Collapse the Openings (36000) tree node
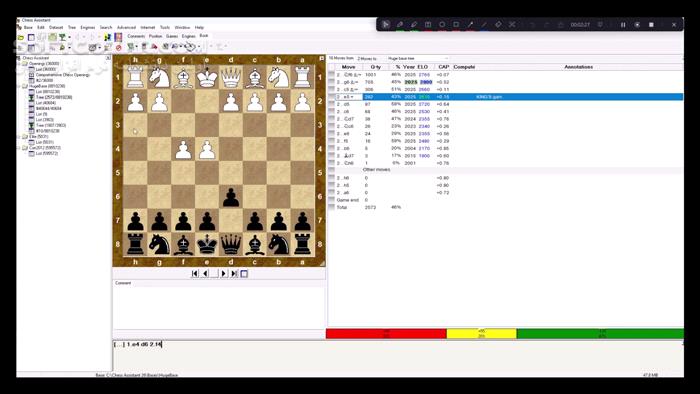 [x=19, y=64]
